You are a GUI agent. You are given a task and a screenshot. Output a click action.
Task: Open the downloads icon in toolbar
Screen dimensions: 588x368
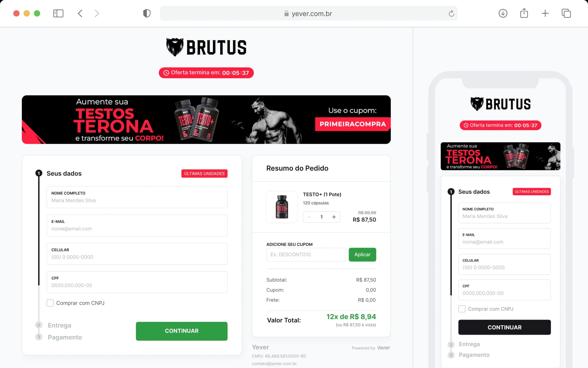[x=503, y=13]
